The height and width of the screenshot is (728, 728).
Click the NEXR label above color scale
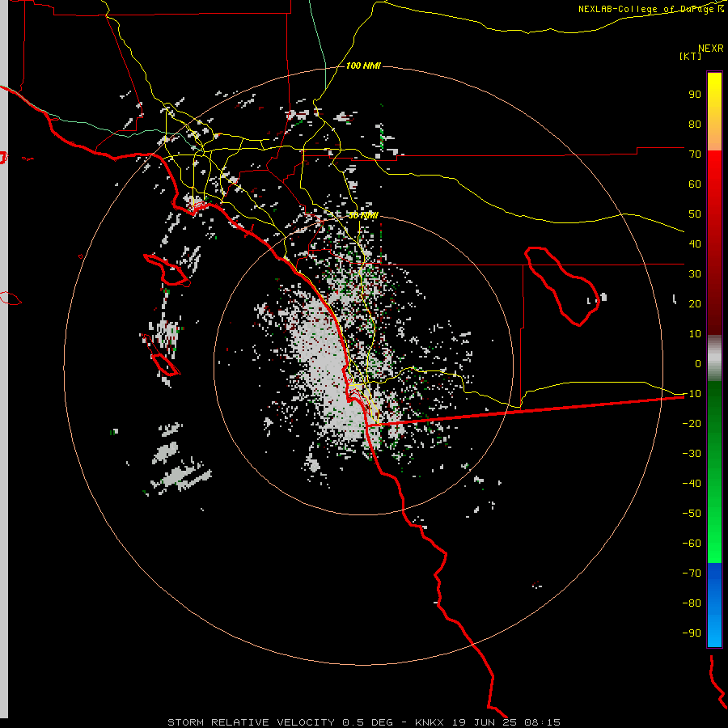pyautogui.click(x=711, y=49)
